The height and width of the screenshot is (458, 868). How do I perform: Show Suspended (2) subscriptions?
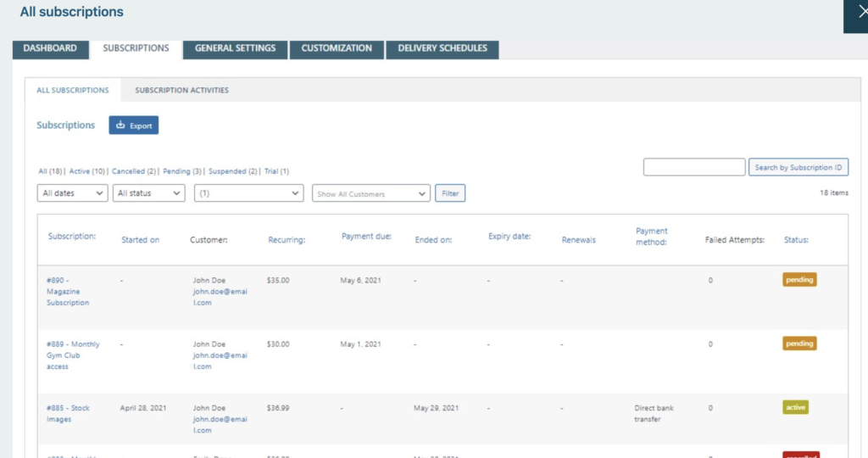[x=232, y=171]
